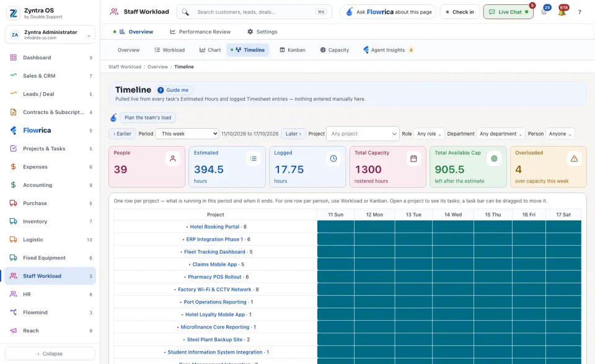Screen dimensions: 595x364
Task: Open help question mark icon
Action: [580, 12]
